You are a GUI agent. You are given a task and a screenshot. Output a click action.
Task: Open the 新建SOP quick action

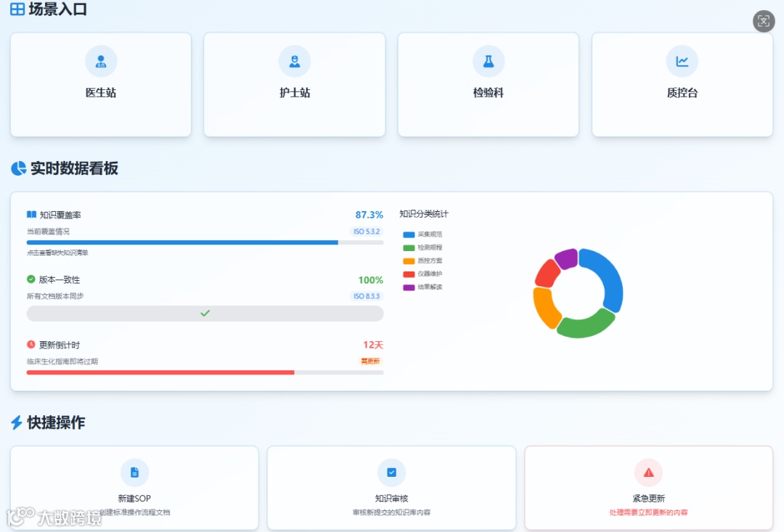tap(134, 488)
